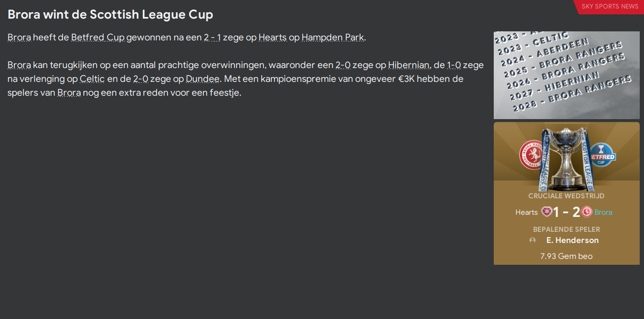Open the Hampden Park stadium link
Screen dimensions: 644x319
pyautogui.click(x=333, y=37)
